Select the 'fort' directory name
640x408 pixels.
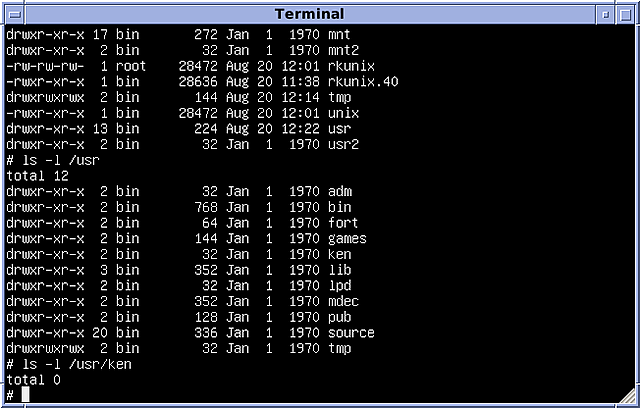343,223
